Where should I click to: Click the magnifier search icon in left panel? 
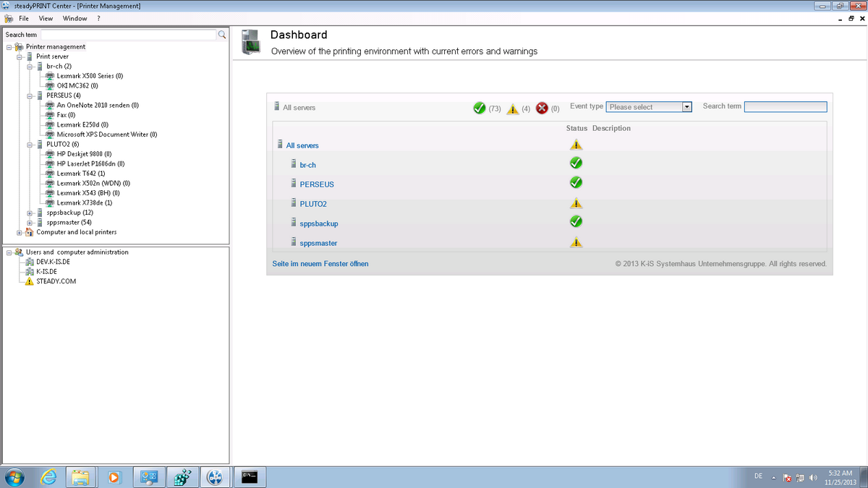click(223, 35)
